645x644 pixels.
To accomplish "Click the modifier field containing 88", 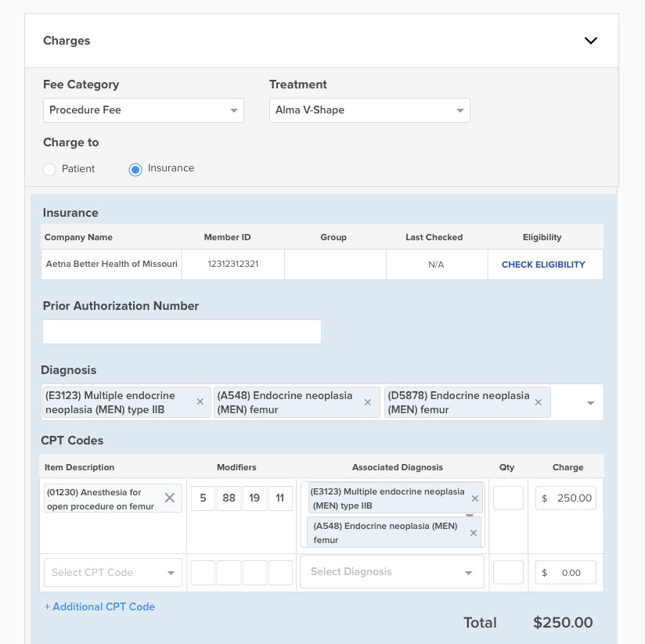I will pyautogui.click(x=229, y=498).
